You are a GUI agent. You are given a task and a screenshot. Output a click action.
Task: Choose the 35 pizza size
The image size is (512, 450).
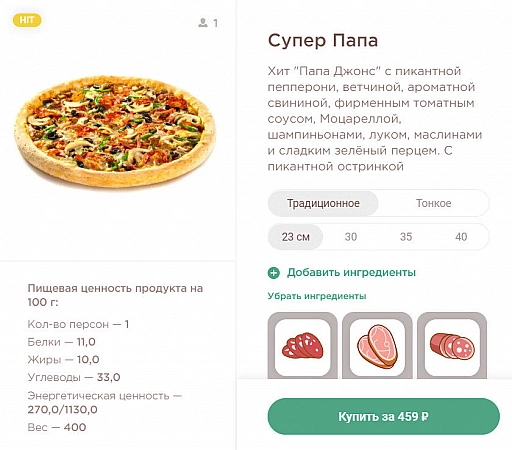(x=406, y=237)
